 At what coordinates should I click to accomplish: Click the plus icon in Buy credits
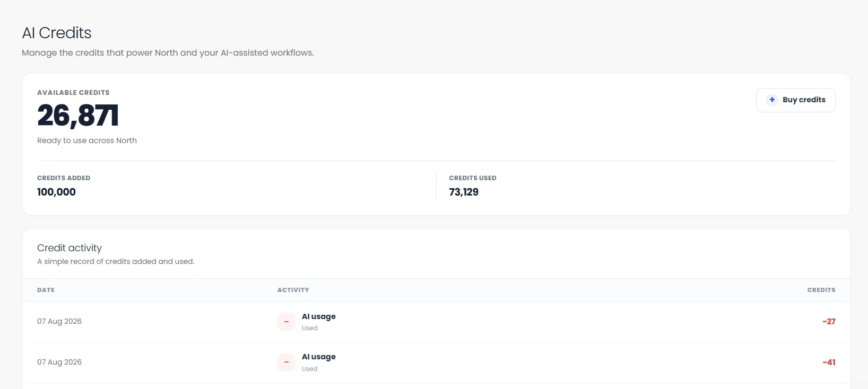coord(772,100)
